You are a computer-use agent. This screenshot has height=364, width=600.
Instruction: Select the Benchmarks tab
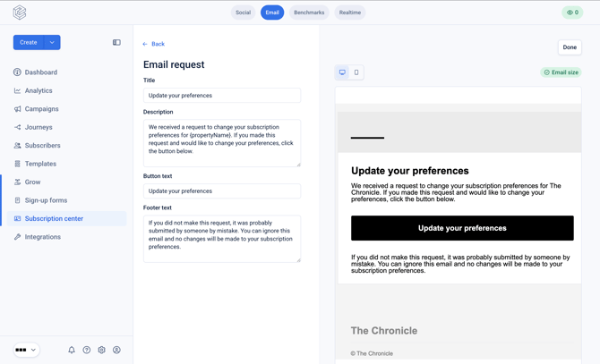(x=309, y=13)
